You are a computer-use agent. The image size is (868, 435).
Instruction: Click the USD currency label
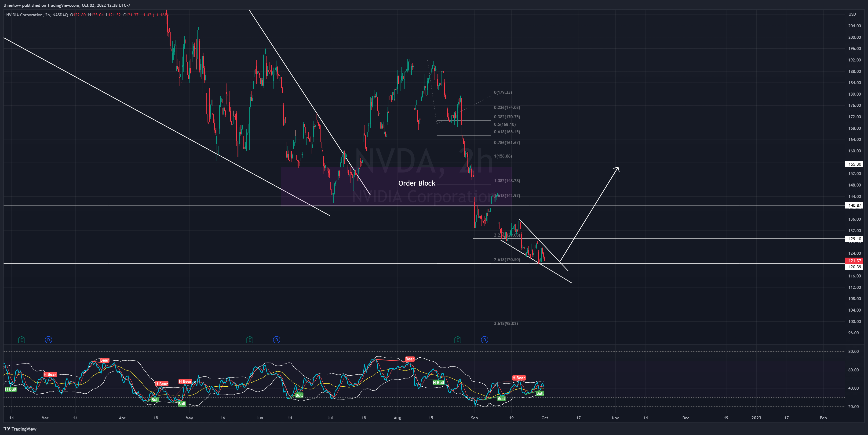(852, 14)
